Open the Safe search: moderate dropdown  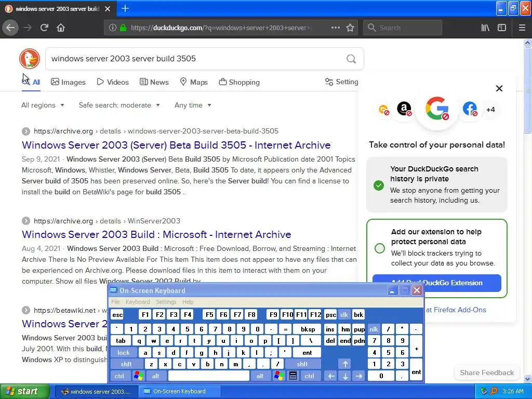119,105
